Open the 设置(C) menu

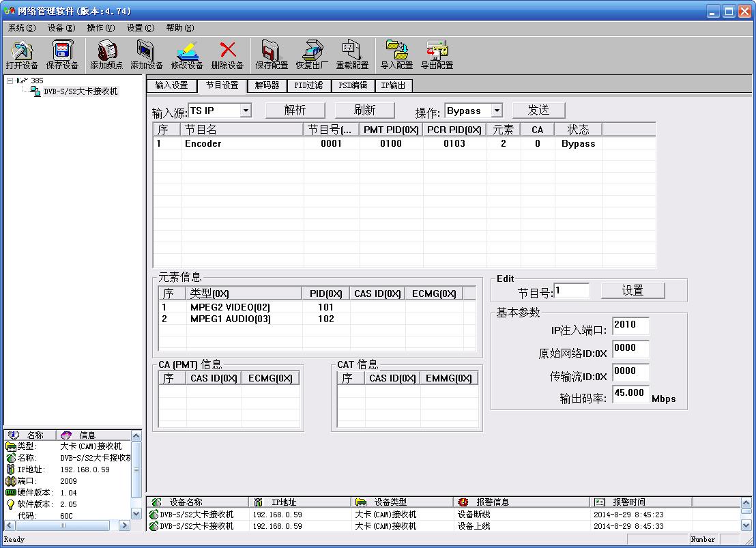[x=141, y=28]
